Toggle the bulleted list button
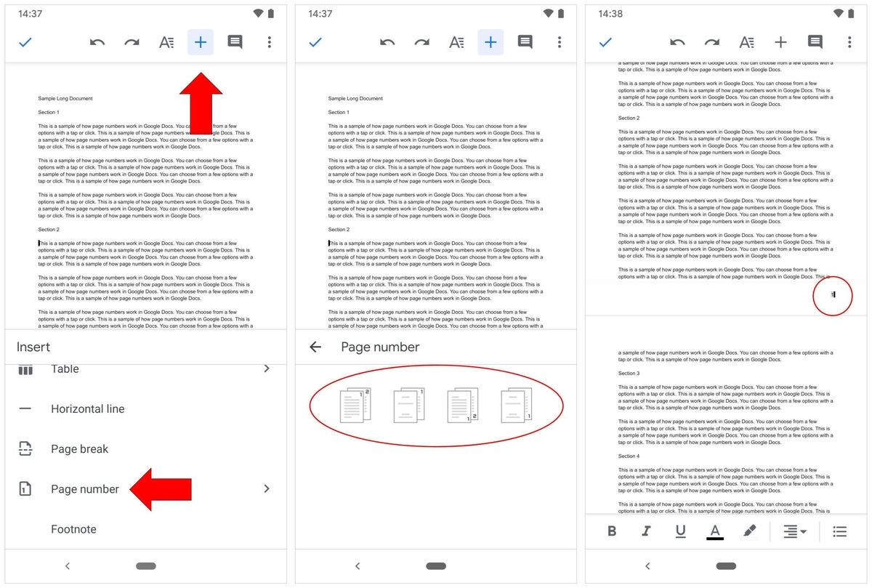This screenshot has height=588, width=872. [x=840, y=531]
